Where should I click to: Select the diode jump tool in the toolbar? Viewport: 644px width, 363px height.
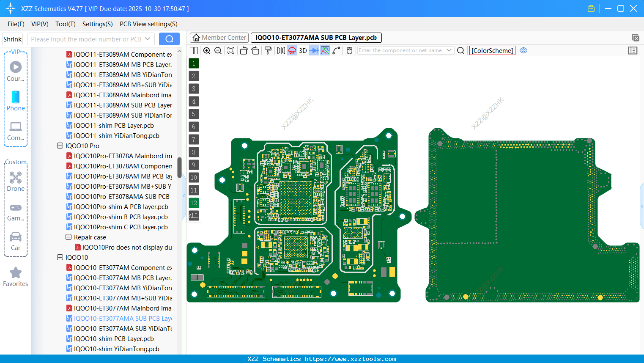[313, 50]
